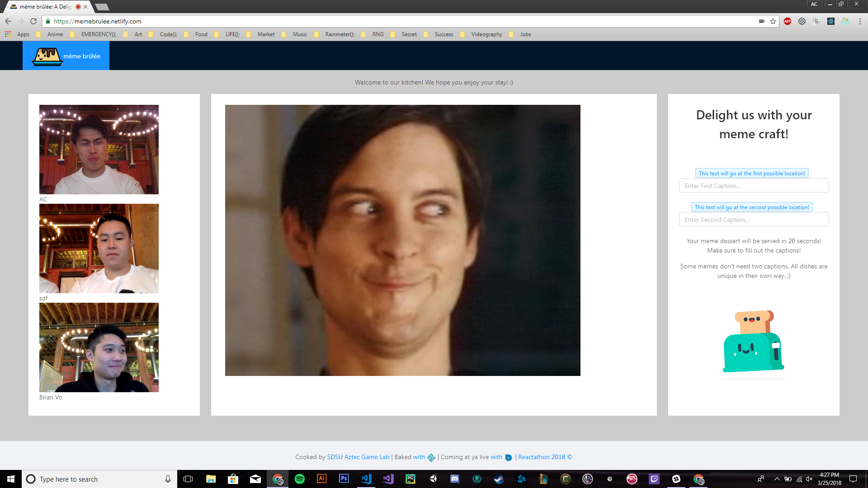Expand hidden system tray icons

pos(777,479)
